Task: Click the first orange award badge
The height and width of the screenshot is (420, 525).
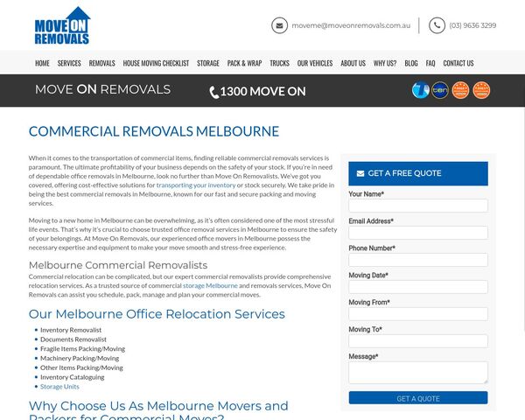Action: (461, 90)
